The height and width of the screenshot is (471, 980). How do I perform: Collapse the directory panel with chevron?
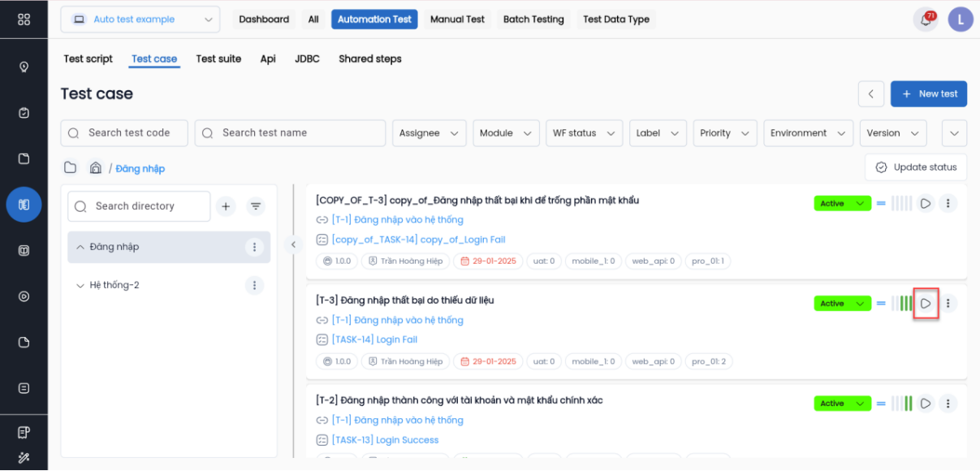pos(294,244)
